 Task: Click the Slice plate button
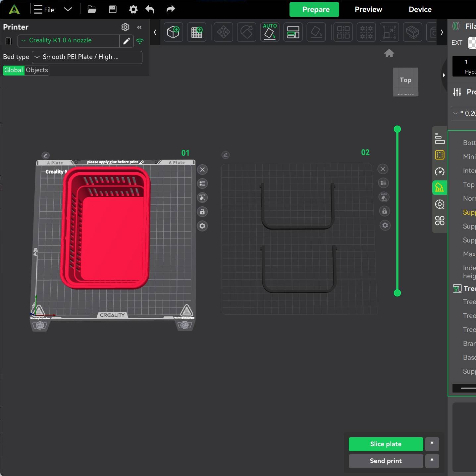click(x=386, y=444)
